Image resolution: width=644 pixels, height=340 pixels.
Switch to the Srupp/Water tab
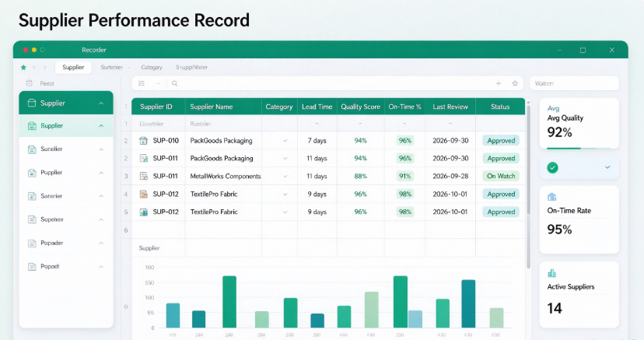click(x=192, y=68)
